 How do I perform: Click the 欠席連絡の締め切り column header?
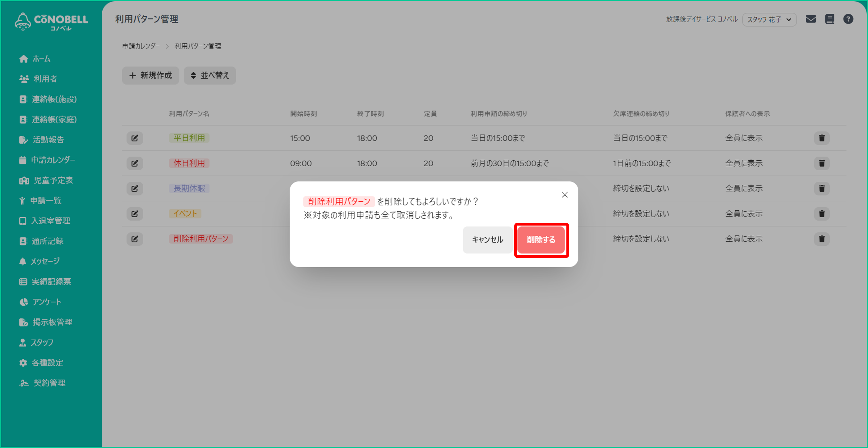point(641,114)
